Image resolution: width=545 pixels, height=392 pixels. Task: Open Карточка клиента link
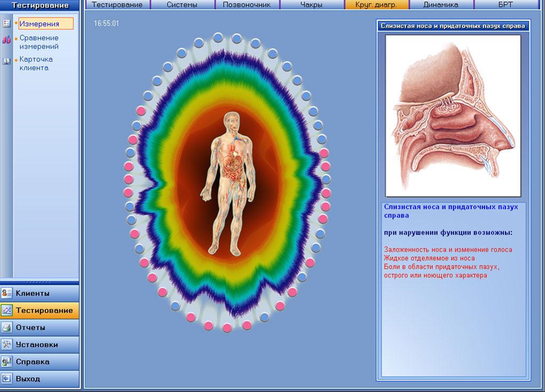click(36, 63)
